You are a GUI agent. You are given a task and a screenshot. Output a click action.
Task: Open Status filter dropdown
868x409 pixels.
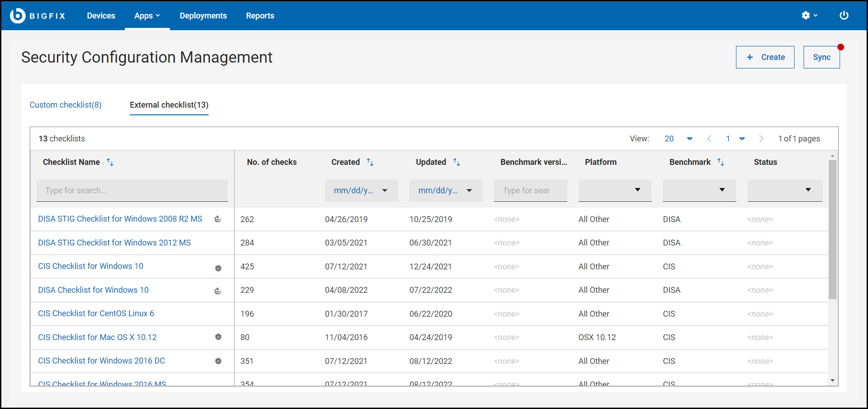[785, 191]
